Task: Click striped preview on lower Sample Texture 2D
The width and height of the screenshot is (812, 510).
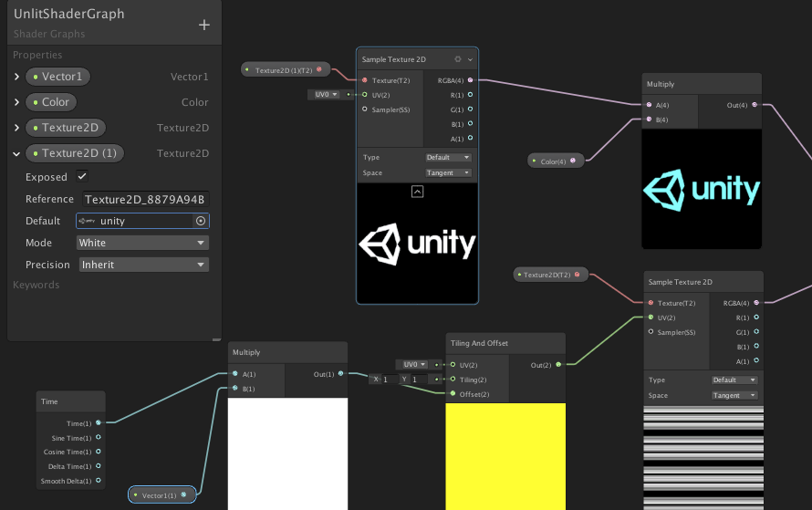Action: [x=703, y=458]
